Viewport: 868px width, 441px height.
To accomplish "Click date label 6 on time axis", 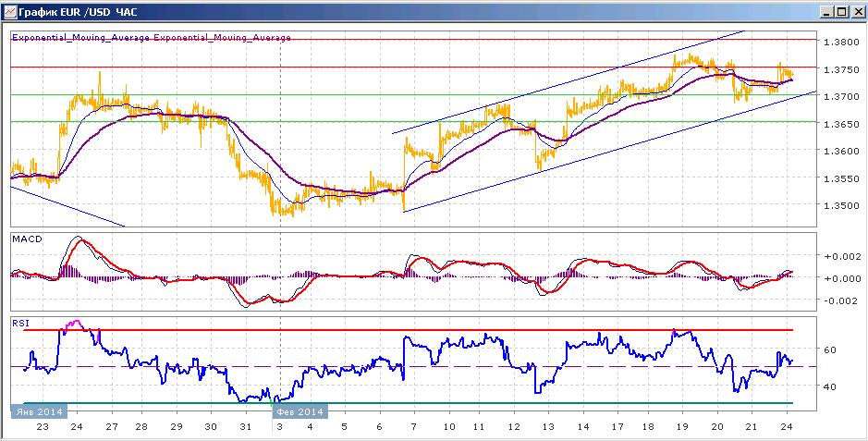I will point(379,426).
